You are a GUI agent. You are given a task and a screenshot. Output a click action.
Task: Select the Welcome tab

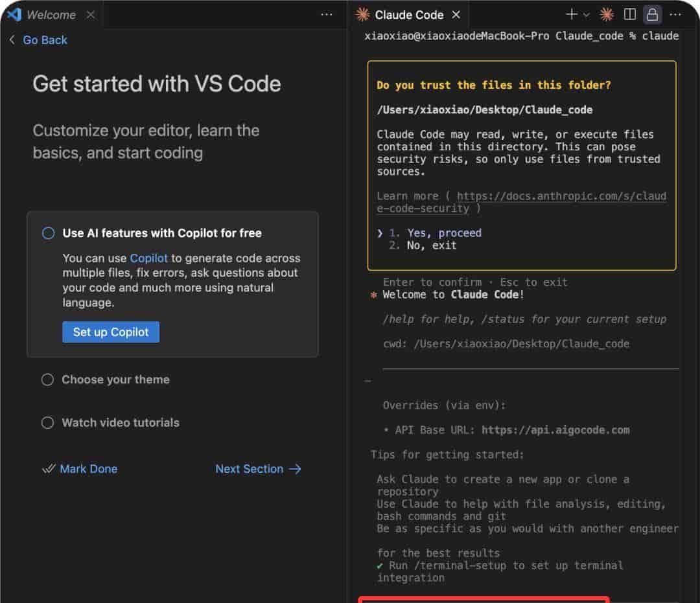(51, 15)
